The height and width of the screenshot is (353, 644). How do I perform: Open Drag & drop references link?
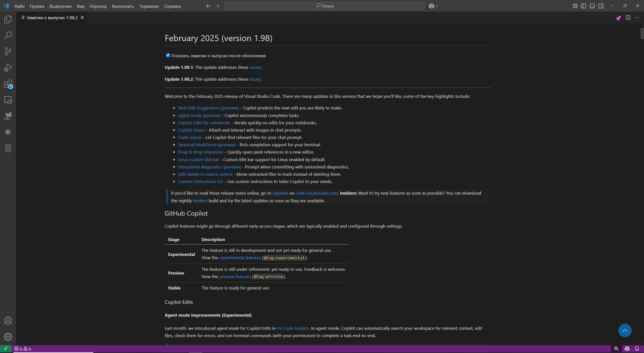pos(201,152)
